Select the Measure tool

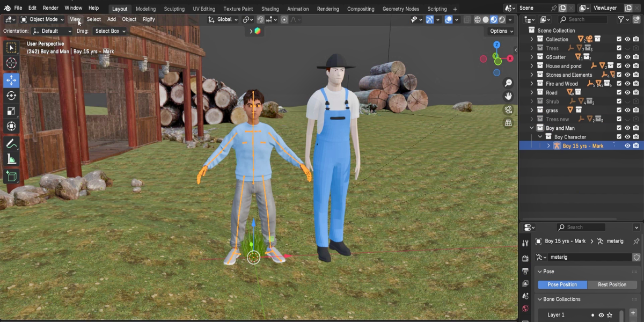pyautogui.click(x=11, y=159)
